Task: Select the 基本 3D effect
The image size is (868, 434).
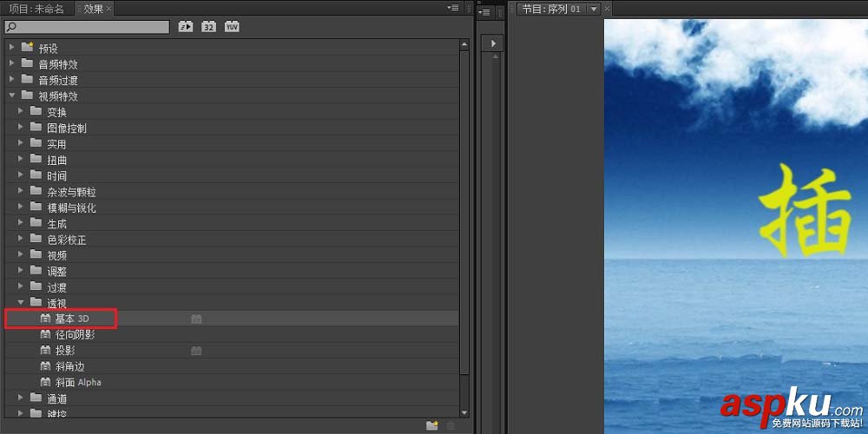Action: click(72, 319)
